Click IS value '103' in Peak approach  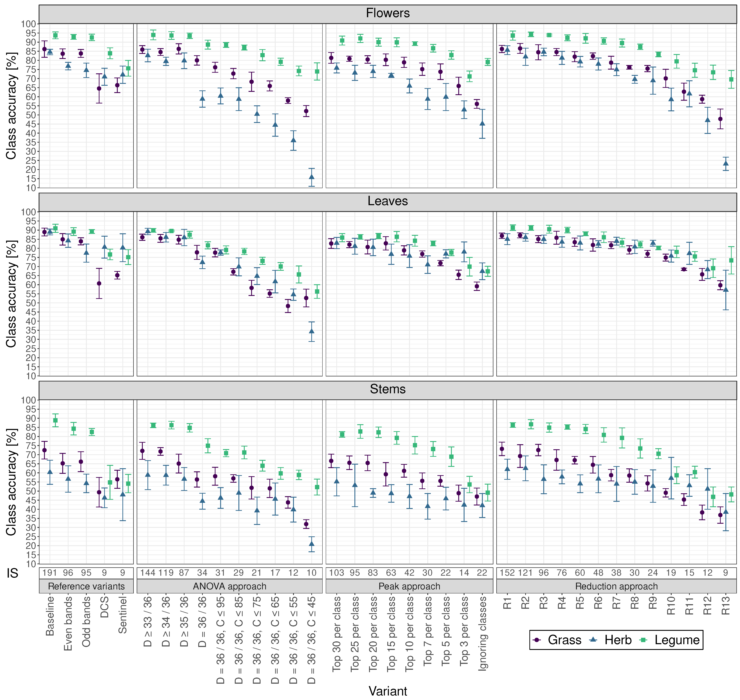(337, 573)
